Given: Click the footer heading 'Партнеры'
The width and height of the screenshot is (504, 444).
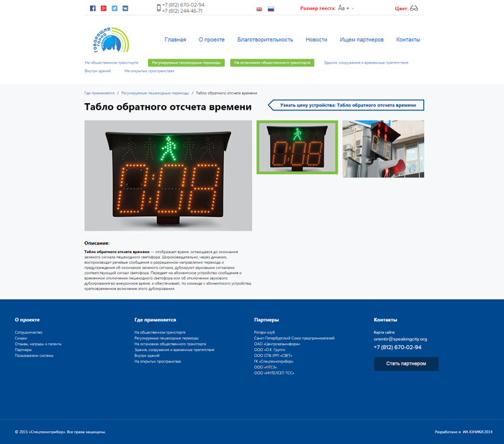Looking at the screenshot, I should coord(266,320).
